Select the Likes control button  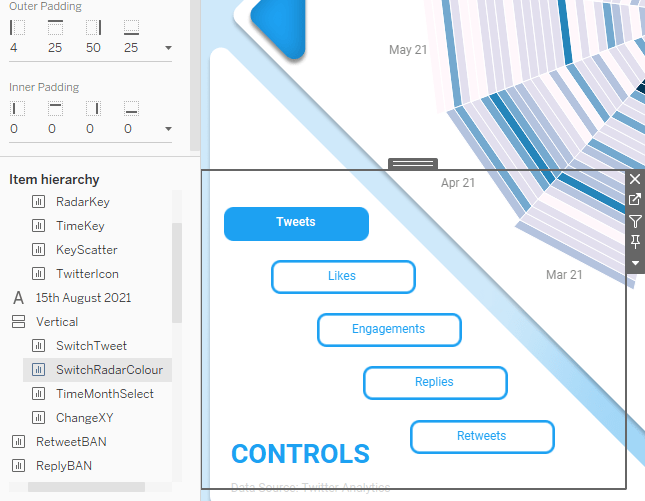pos(342,276)
